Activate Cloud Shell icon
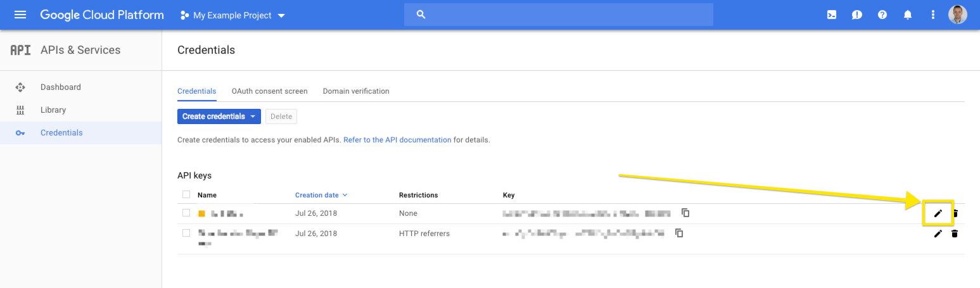980x288 pixels. tap(832, 15)
